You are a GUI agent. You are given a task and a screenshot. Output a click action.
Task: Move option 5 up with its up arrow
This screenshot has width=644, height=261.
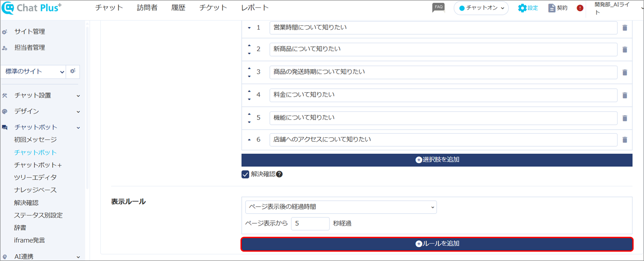point(249,114)
